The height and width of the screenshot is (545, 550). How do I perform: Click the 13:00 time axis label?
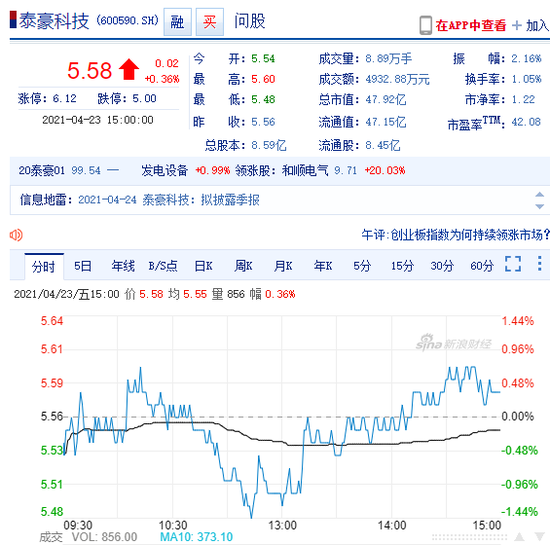tap(282, 526)
